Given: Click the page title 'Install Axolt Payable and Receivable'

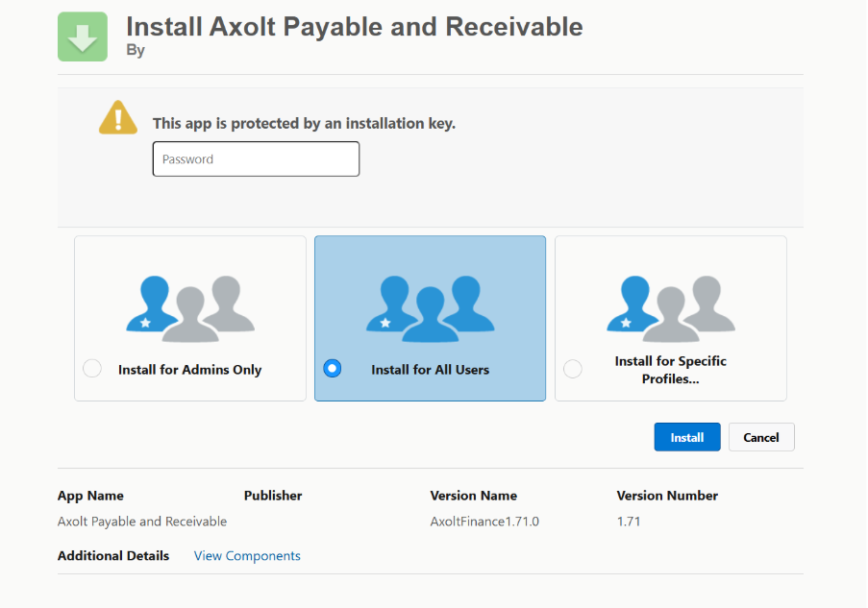Looking at the screenshot, I should tap(354, 26).
